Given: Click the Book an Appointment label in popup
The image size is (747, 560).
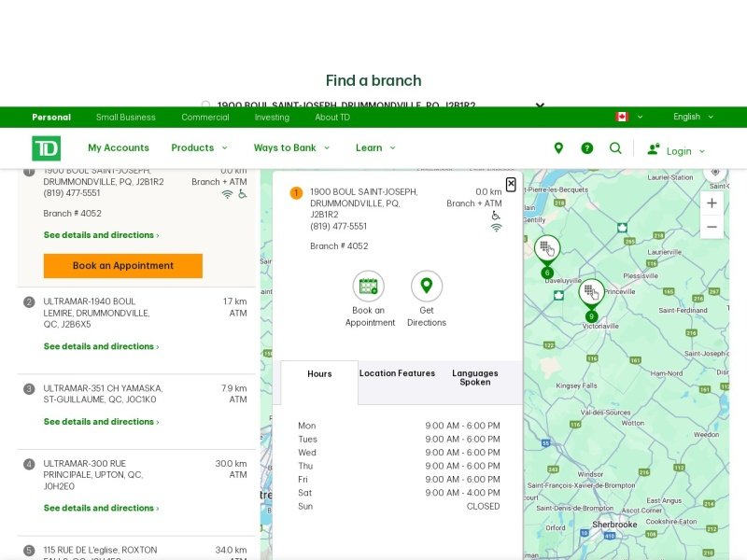Looking at the screenshot, I should [370, 316].
